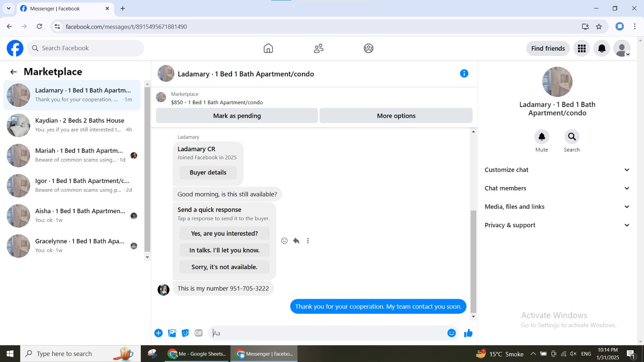Switch to the Google Sheets taskbar window
Image resolution: width=644 pixels, height=362 pixels.
point(197,354)
